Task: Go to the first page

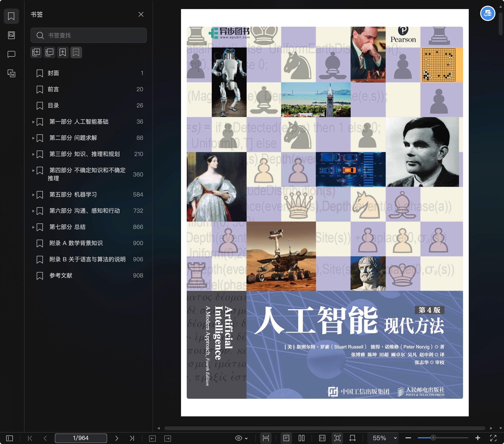Action: [30, 438]
